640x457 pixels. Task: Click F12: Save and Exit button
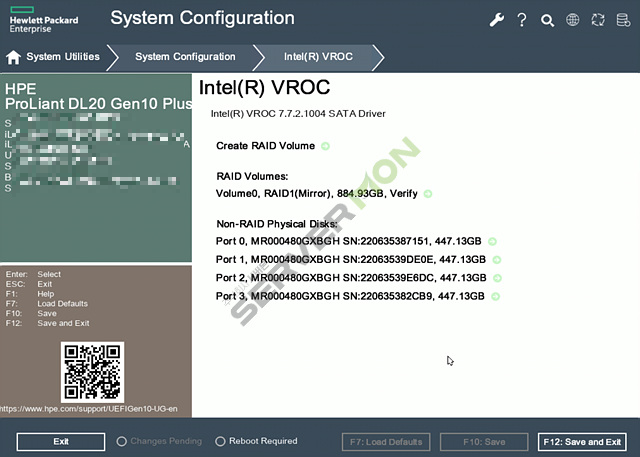[x=582, y=442]
